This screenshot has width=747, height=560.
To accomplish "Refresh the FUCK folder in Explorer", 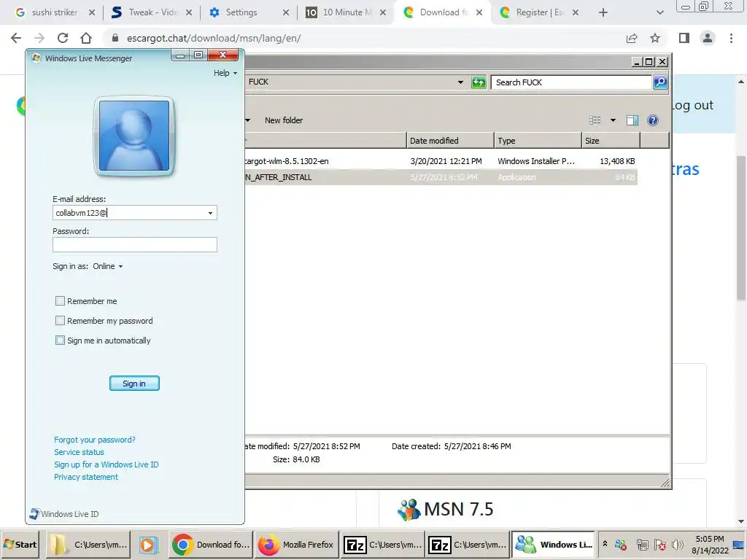I will coord(479,82).
